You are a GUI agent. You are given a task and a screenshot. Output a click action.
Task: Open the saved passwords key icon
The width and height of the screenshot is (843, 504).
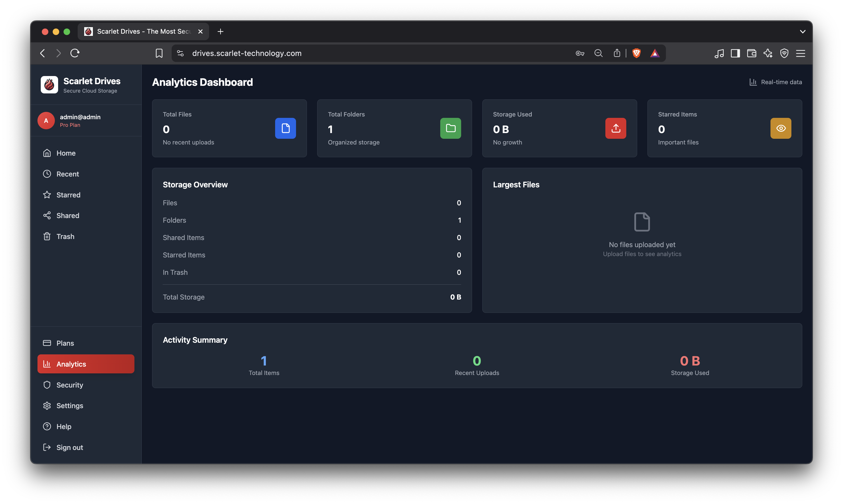(580, 53)
